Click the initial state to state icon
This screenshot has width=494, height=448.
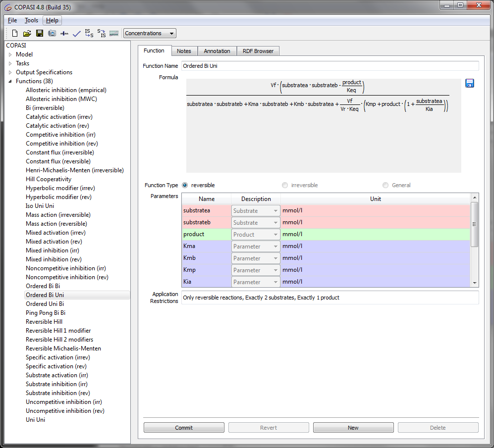tap(89, 34)
